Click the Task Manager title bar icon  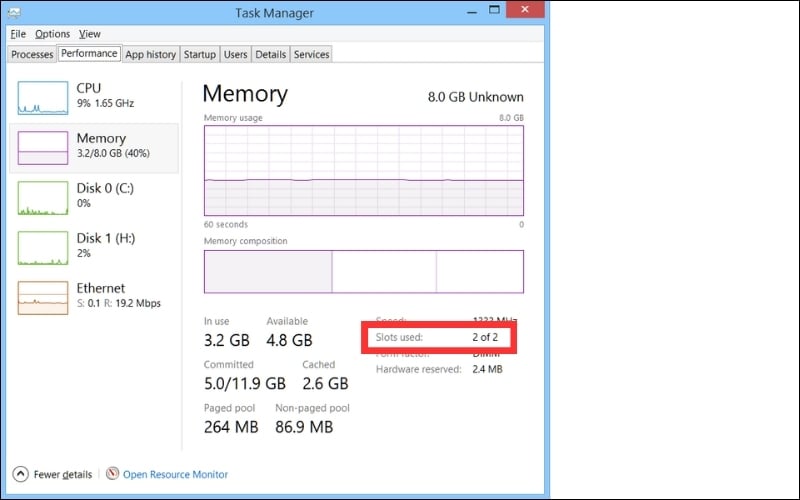pyautogui.click(x=14, y=13)
